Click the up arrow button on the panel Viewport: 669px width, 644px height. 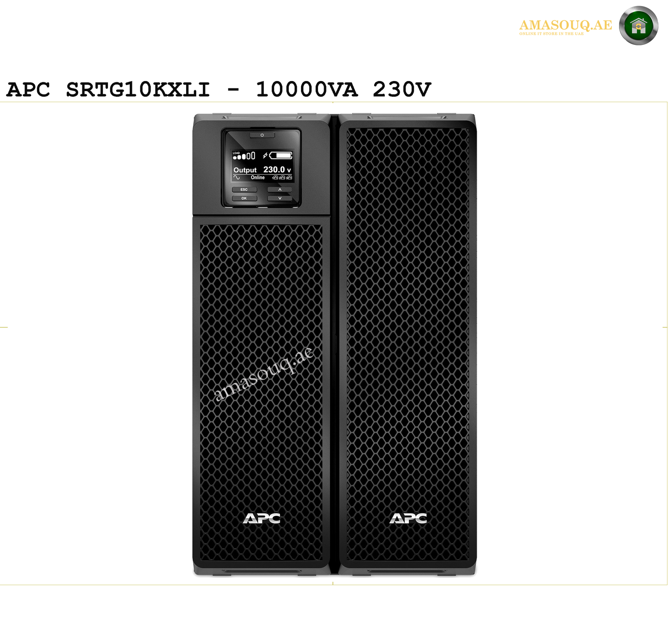[280, 190]
